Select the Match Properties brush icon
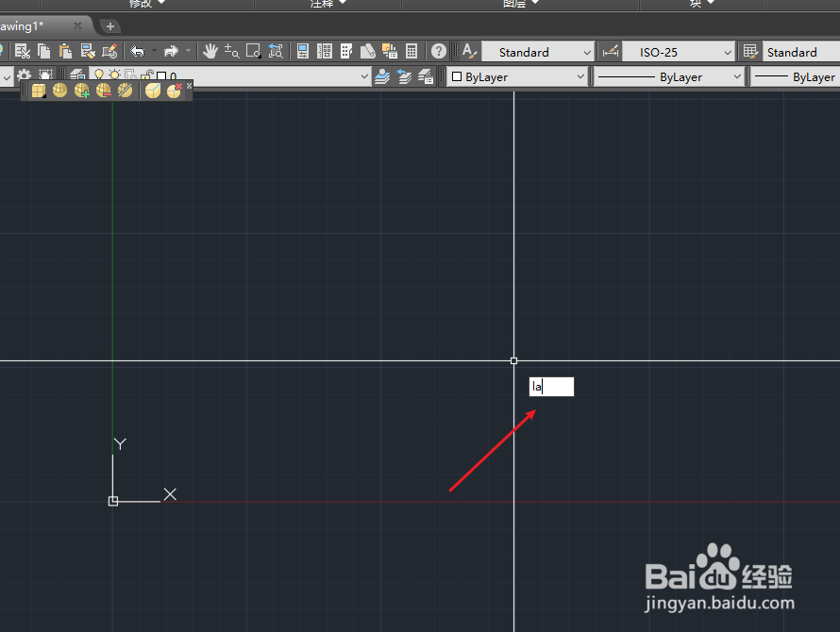This screenshot has width=840, height=632. (88, 52)
